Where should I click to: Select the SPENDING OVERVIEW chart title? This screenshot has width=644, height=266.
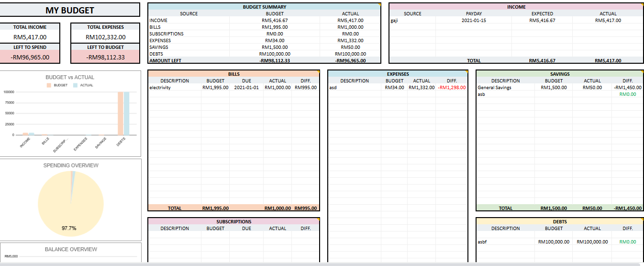pos(71,165)
